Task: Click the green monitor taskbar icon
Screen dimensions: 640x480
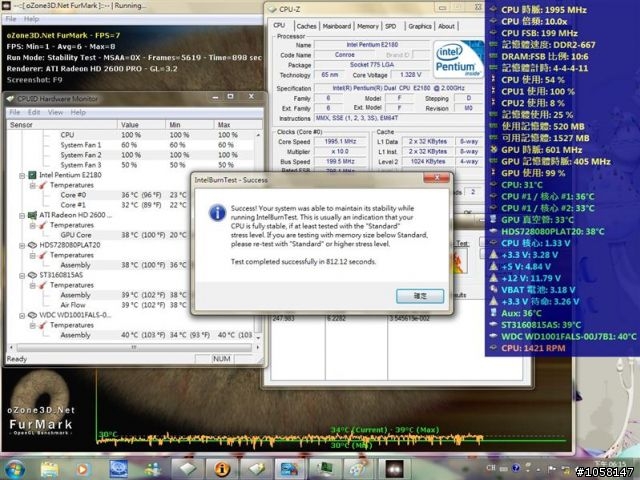Action: [325, 469]
